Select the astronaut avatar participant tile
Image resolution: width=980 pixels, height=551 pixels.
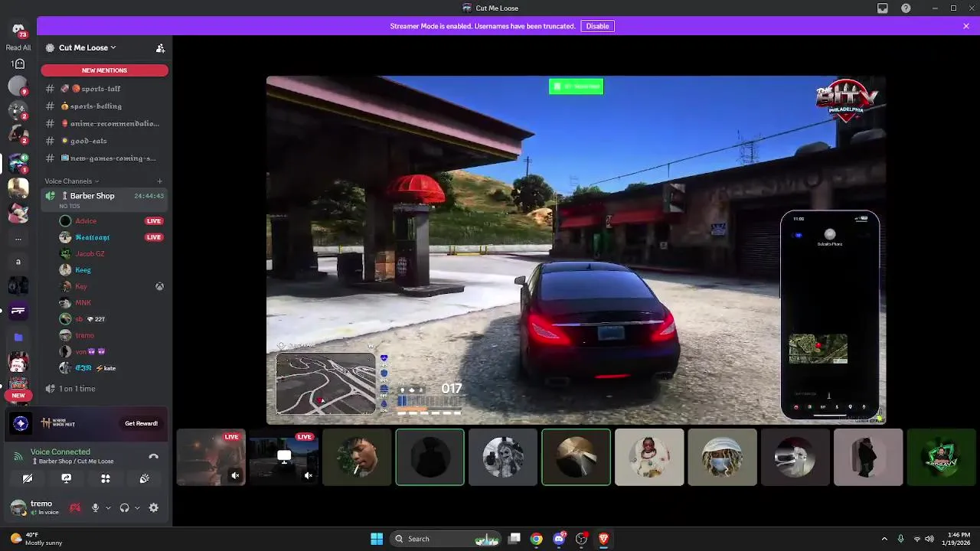649,458
